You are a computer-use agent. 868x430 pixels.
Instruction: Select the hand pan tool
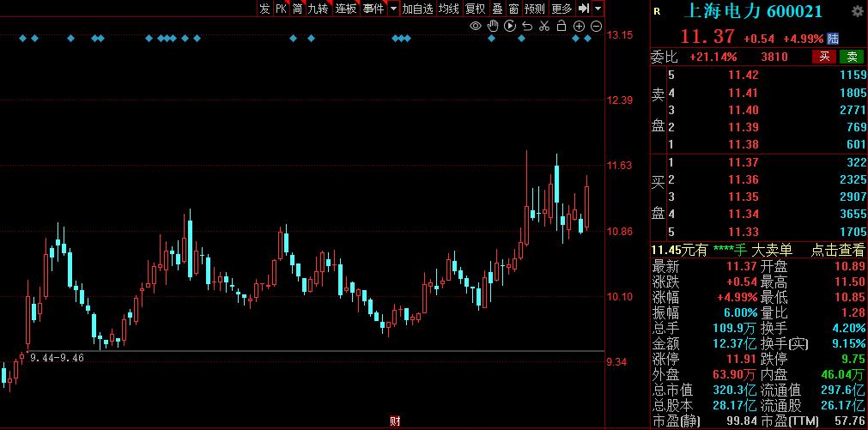[x=493, y=26]
